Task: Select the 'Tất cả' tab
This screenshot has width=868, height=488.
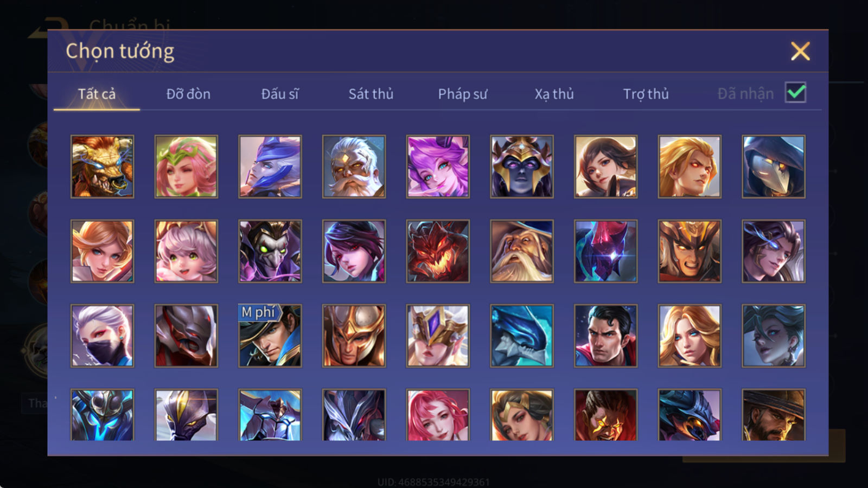Action: tap(97, 94)
